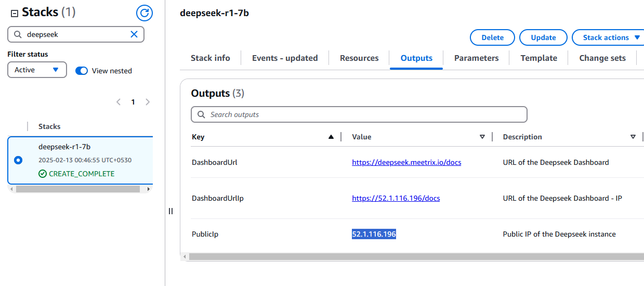Click the outputs table horizontal scrollbar

(416, 257)
